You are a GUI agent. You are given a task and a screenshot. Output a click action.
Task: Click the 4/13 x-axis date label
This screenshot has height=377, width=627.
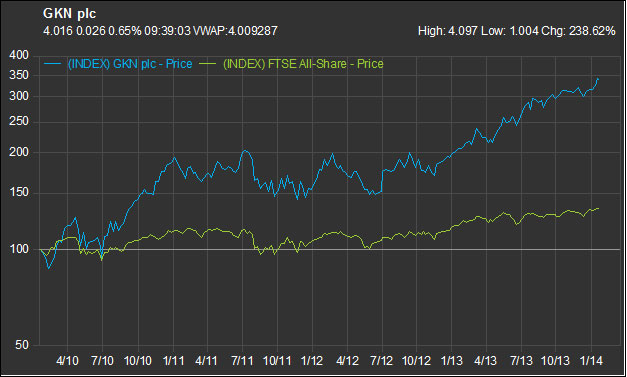(x=485, y=361)
